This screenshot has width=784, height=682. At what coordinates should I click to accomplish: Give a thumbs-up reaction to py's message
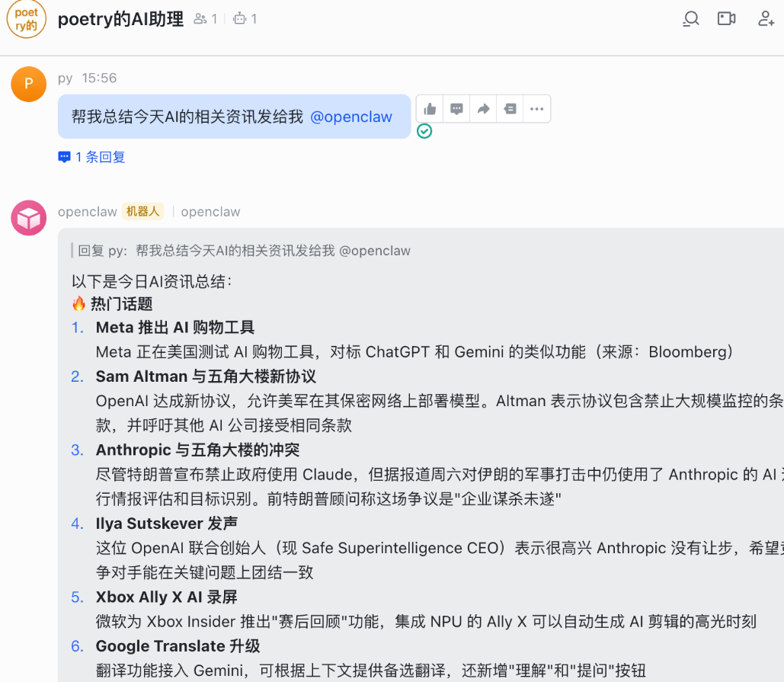point(430,108)
